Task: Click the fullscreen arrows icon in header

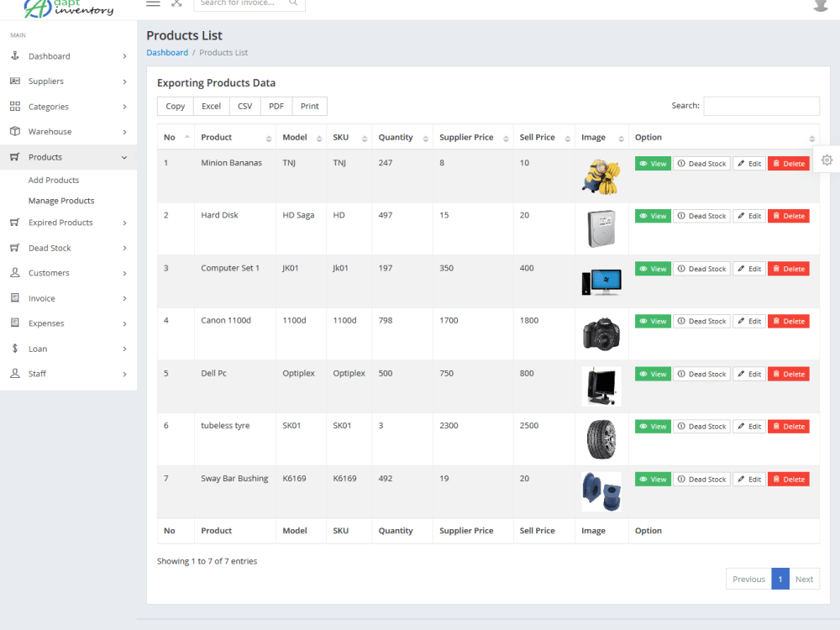Action: point(176,3)
